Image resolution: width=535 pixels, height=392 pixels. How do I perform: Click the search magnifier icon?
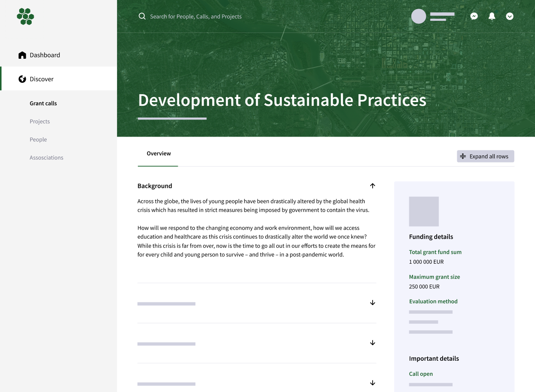tap(142, 16)
